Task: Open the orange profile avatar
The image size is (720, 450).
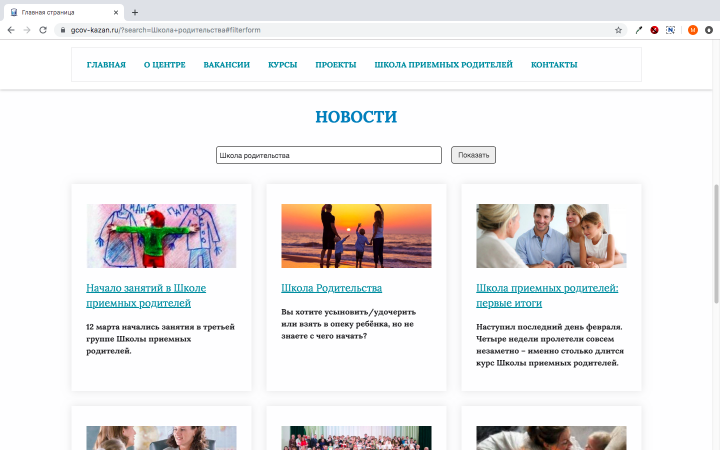Action: (x=693, y=30)
